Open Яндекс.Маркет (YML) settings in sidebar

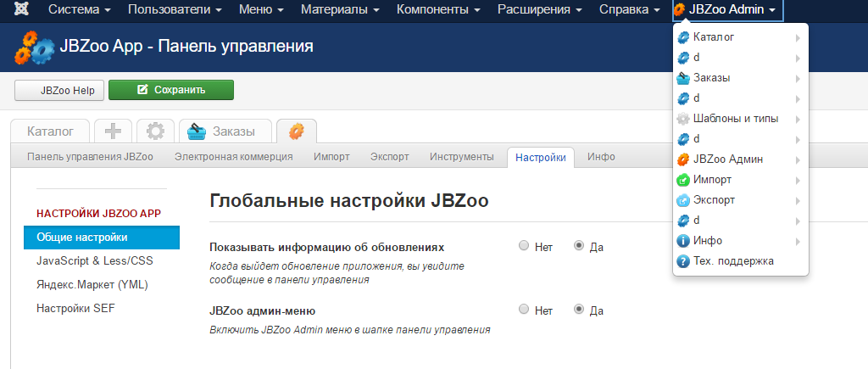(89, 284)
